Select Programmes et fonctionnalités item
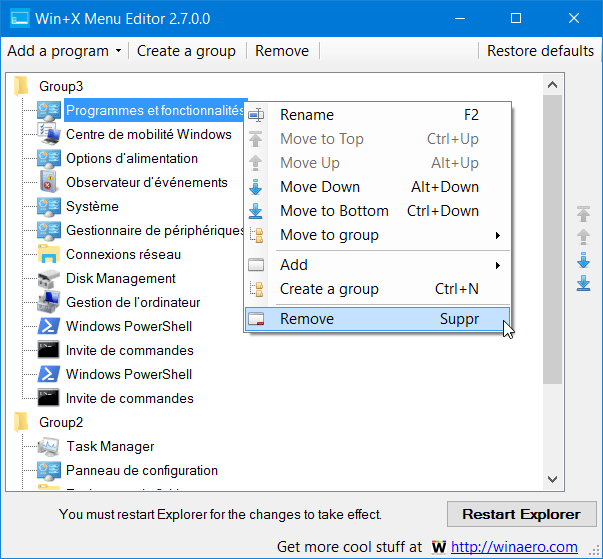The width and height of the screenshot is (603, 559). pos(155,110)
